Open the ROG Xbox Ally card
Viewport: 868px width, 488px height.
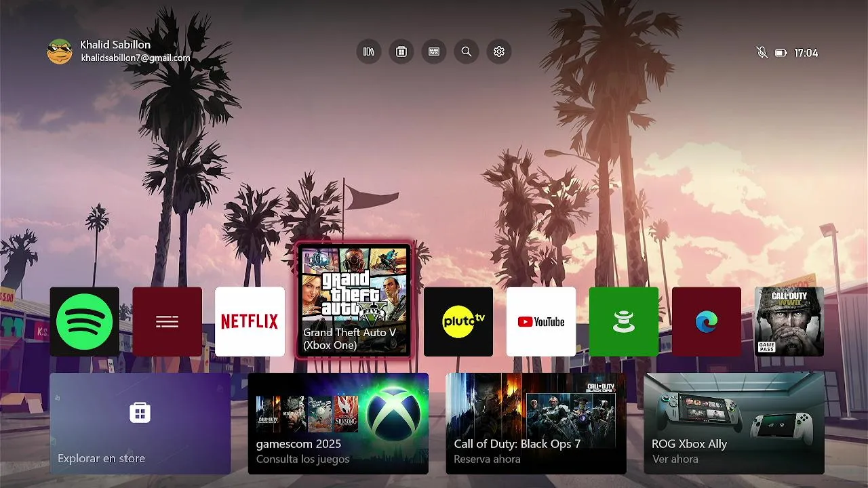click(734, 424)
